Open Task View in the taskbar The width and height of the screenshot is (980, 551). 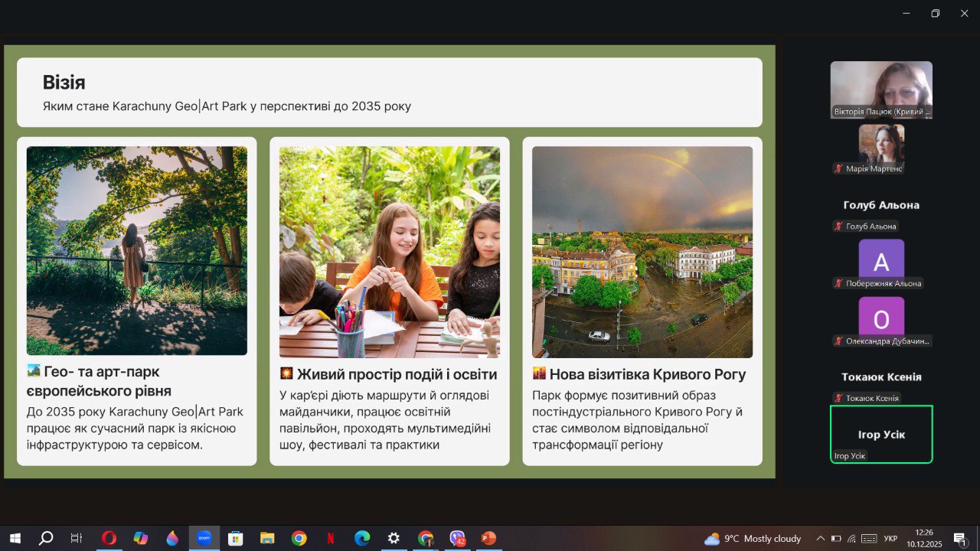tap(77, 538)
